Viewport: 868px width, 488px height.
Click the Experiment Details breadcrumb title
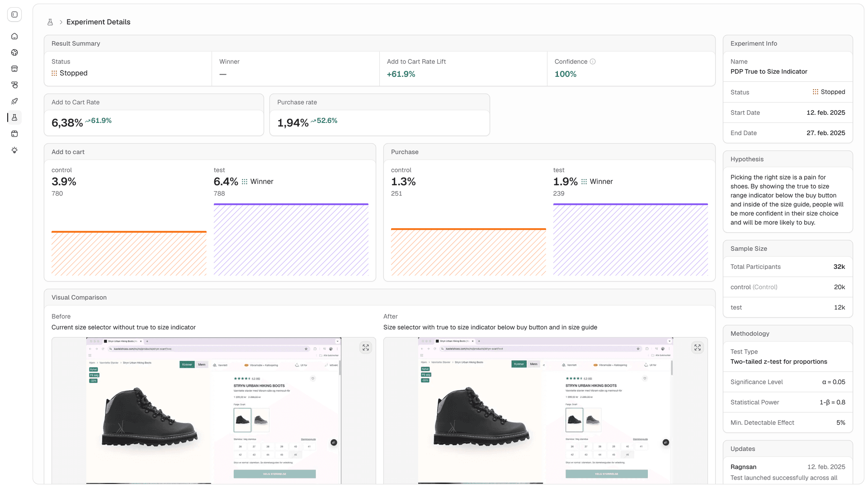[x=98, y=22]
